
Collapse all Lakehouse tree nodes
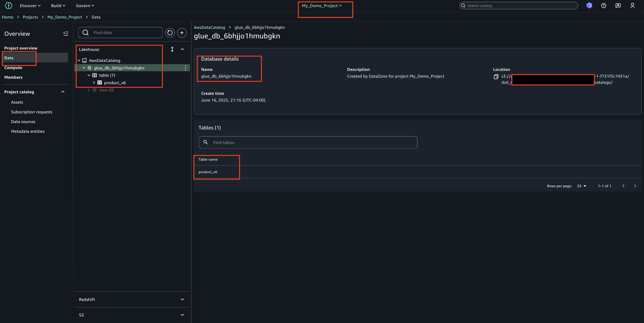172,49
